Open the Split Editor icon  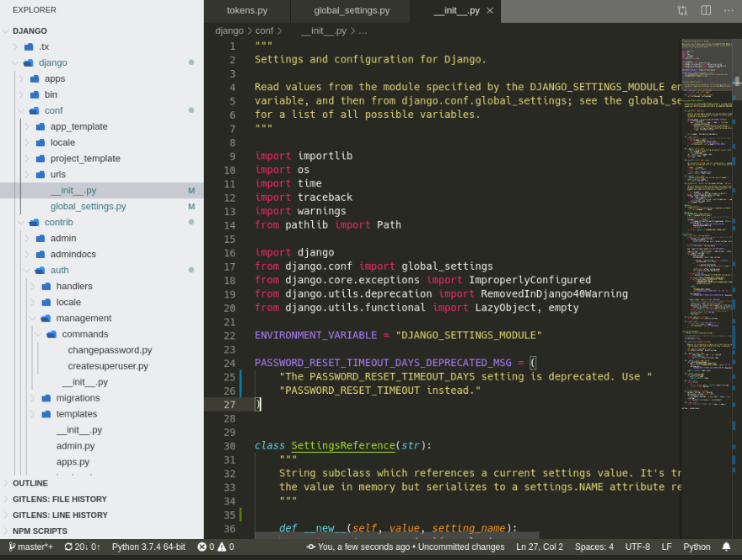click(706, 10)
